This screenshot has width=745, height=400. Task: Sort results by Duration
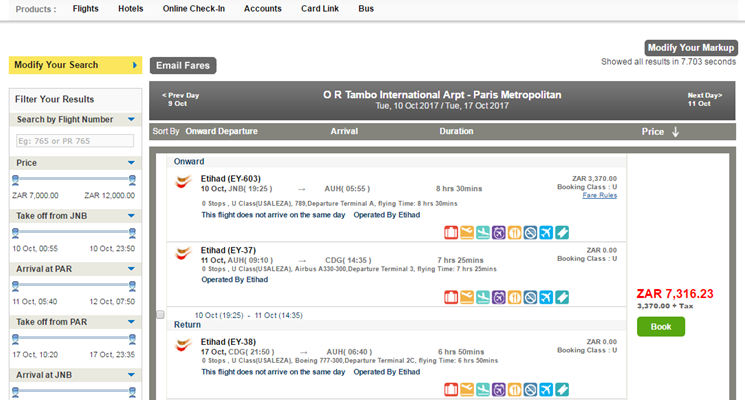pyautogui.click(x=456, y=131)
